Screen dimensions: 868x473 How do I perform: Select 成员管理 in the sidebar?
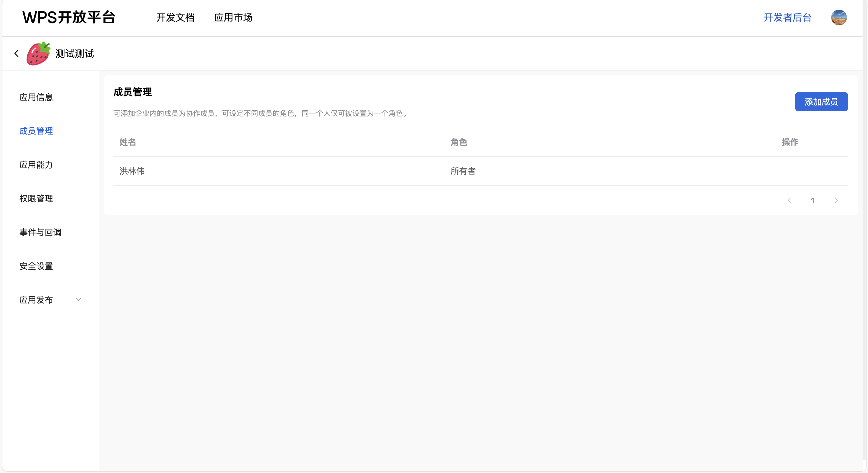click(x=36, y=131)
